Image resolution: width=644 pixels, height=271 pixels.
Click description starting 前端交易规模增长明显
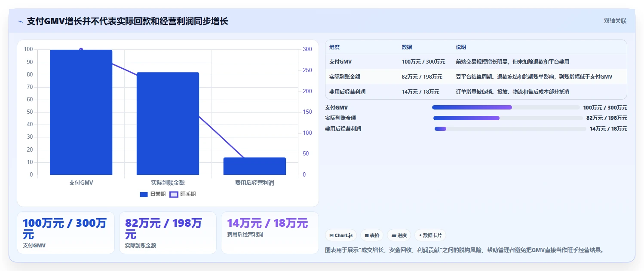[512, 62]
